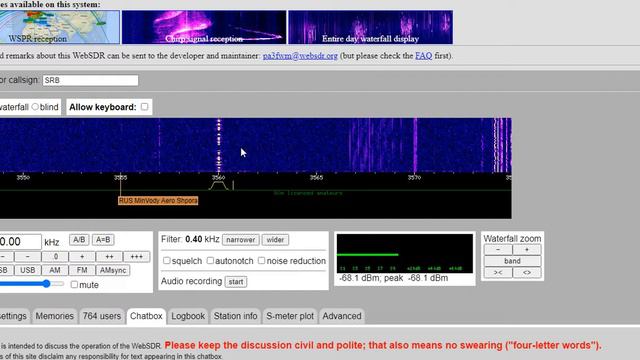Make the filter narrower
Viewport: 640px width, 360px height.
coord(240,240)
